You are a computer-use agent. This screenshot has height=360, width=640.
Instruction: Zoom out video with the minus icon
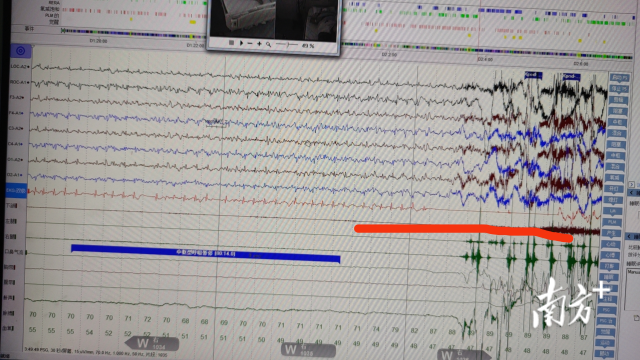[x=250, y=43]
